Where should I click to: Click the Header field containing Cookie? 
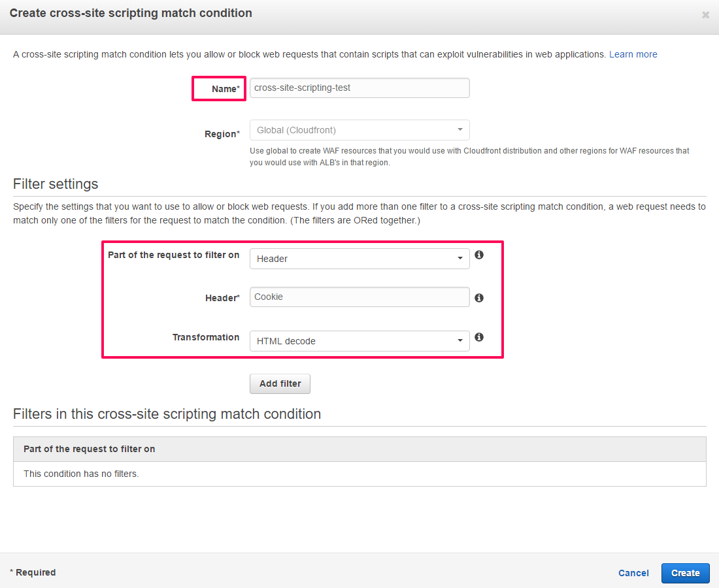(359, 297)
